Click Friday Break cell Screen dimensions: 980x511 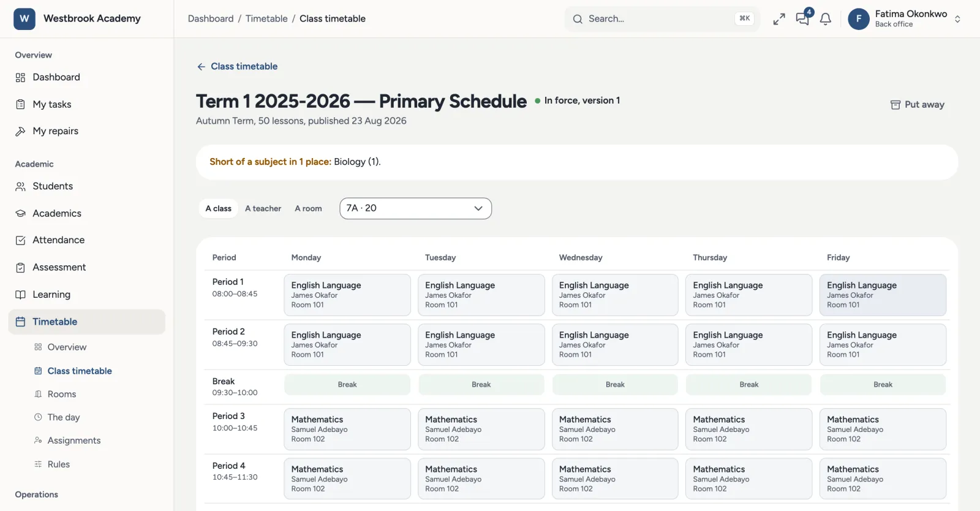pyautogui.click(x=883, y=385)
